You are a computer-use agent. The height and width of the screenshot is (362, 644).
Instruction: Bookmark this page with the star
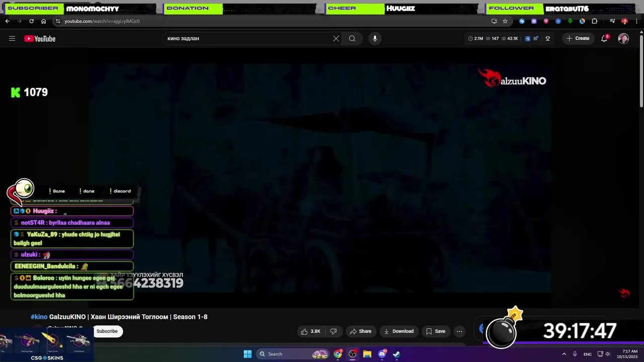point(505,21)
